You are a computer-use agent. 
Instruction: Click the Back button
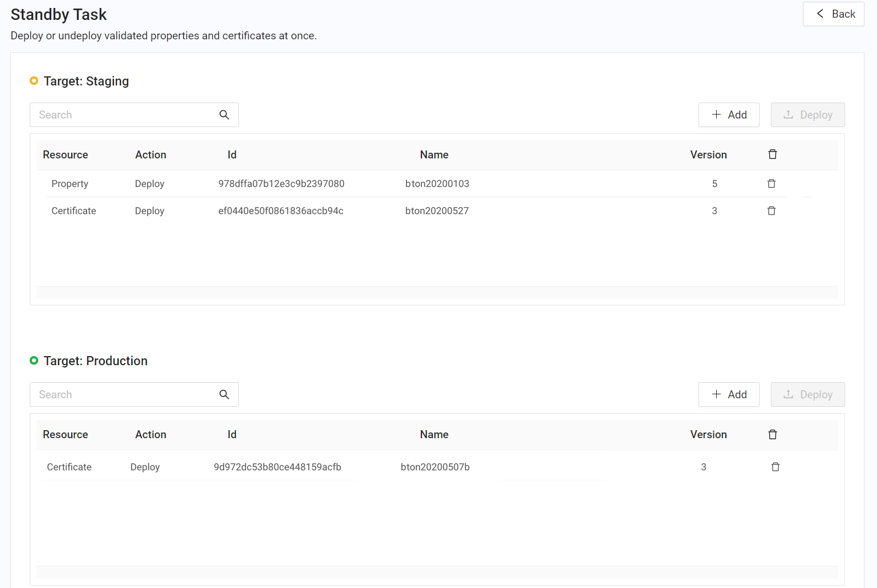(833, 14)
